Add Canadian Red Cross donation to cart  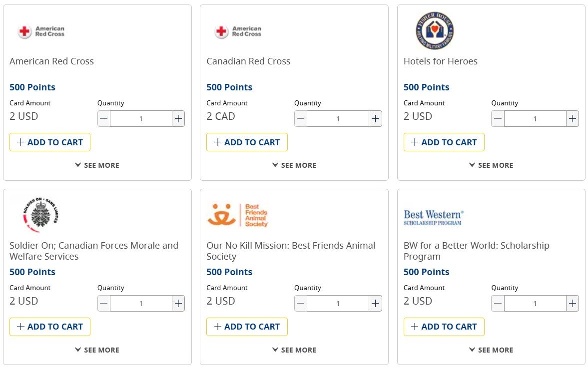pos(247,142)
